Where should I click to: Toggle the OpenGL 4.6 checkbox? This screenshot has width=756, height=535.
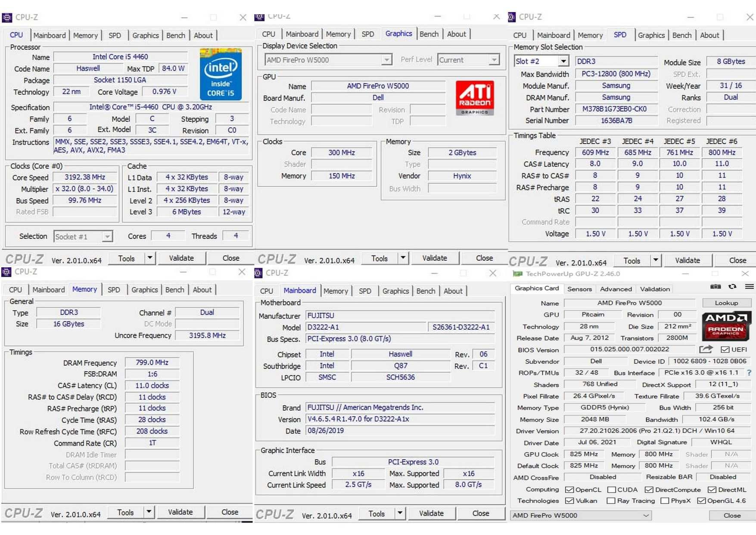coord(701,501)
